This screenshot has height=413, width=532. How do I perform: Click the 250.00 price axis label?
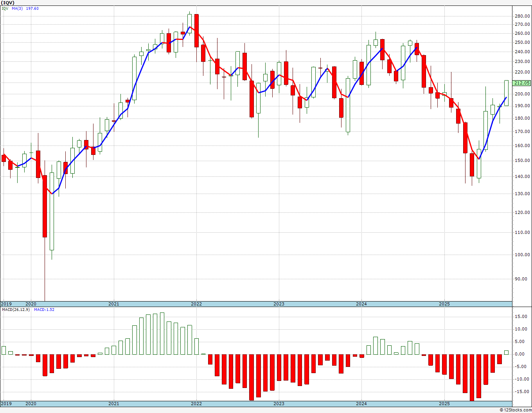click(x=523, y=42)
